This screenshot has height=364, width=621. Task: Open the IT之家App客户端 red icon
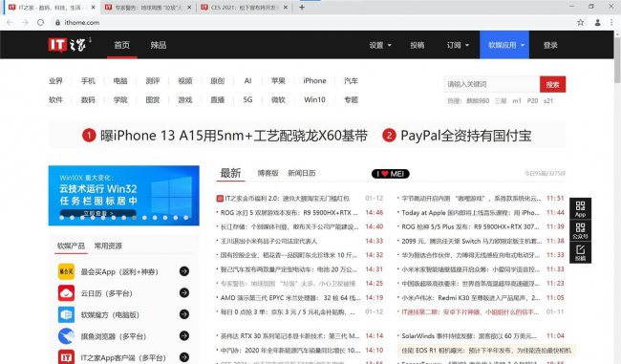click(66, 357)
